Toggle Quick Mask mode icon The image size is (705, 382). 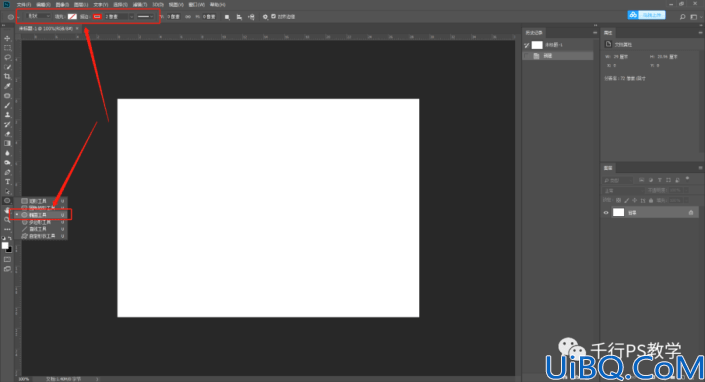click(x=7, y=259)
